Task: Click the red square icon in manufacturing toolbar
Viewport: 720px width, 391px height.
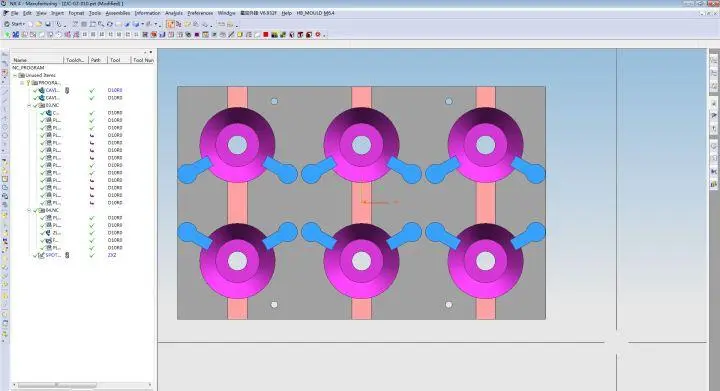Action: point(265,34)
